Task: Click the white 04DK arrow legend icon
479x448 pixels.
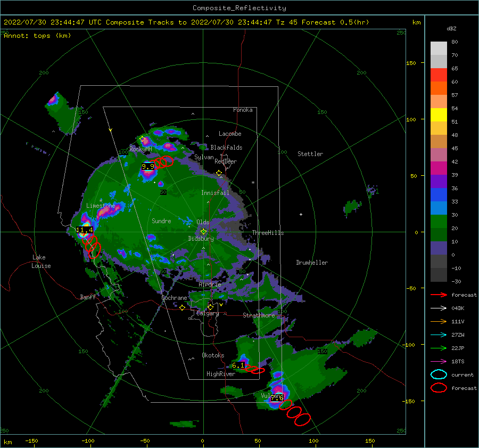Action: point(439,308)
